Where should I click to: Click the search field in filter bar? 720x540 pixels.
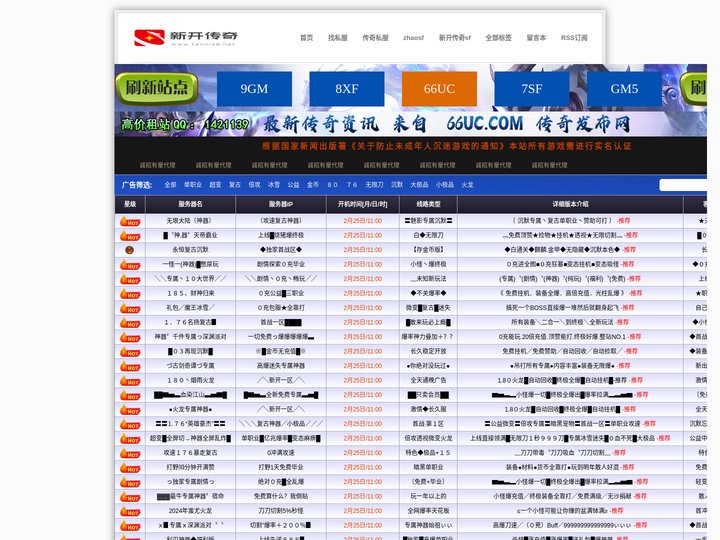[x=683, y=185]
